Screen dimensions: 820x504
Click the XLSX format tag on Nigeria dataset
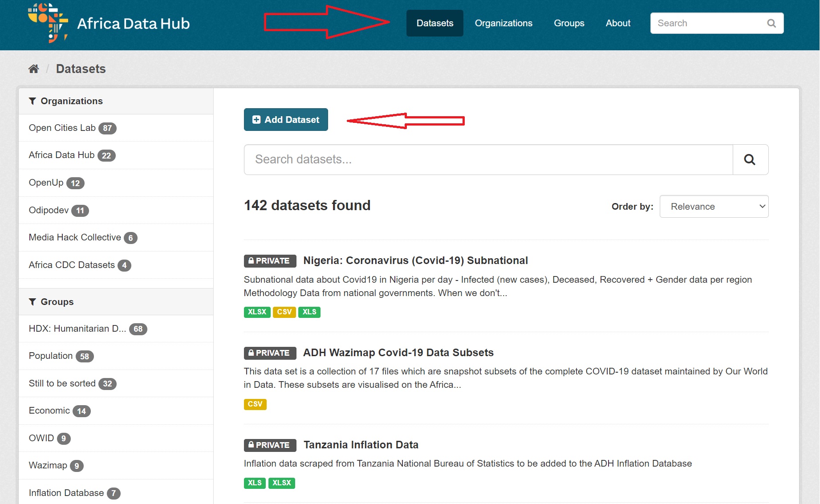point(257,312)
